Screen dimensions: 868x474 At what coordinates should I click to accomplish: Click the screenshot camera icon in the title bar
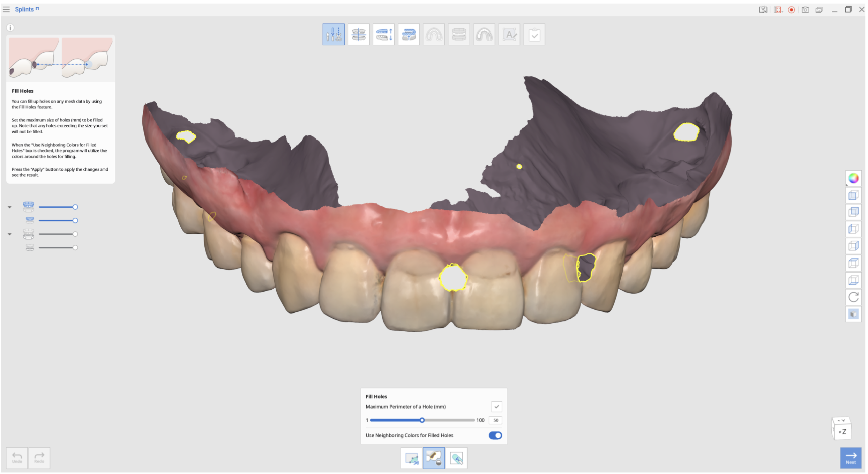click(x=805, y=9)
